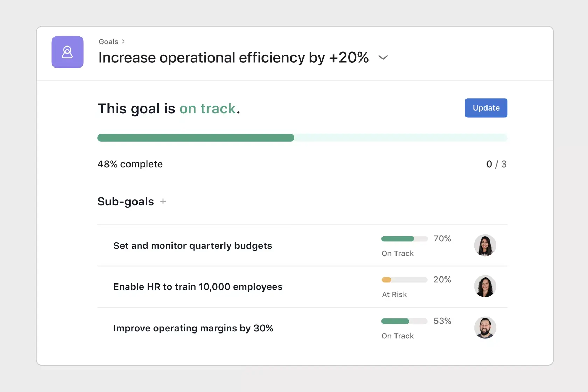The height and width of the screenshot is (392, 588).
Task: Select the operating margins sub-goal owner avatar
Action: [x=485, y=328]
